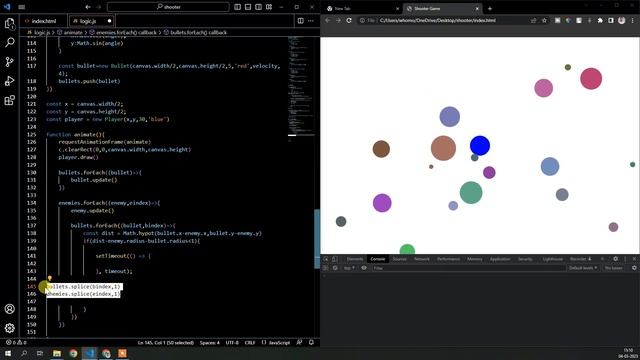Go back in Chrome

click(328, 20)
